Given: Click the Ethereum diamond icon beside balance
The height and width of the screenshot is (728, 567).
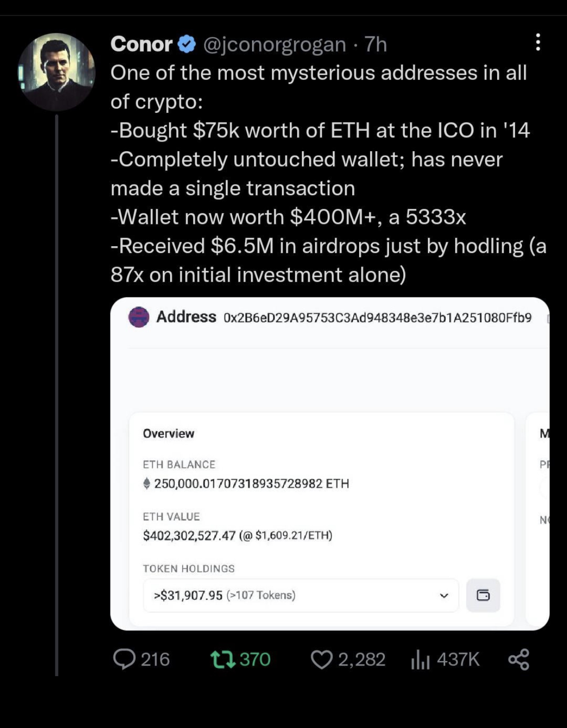Looking at the screenshot, I should tap(147, 483).
